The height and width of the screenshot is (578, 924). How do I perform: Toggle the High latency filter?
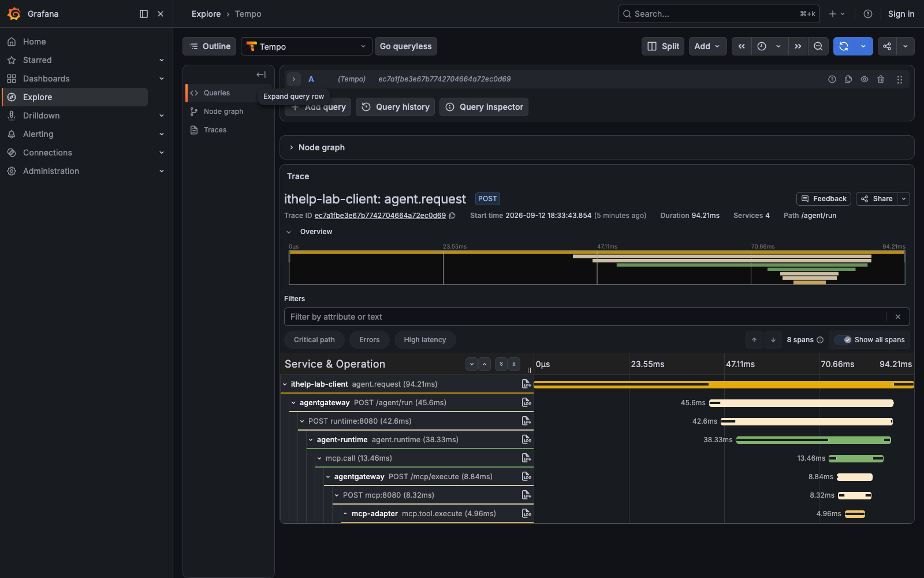[425, 340]
